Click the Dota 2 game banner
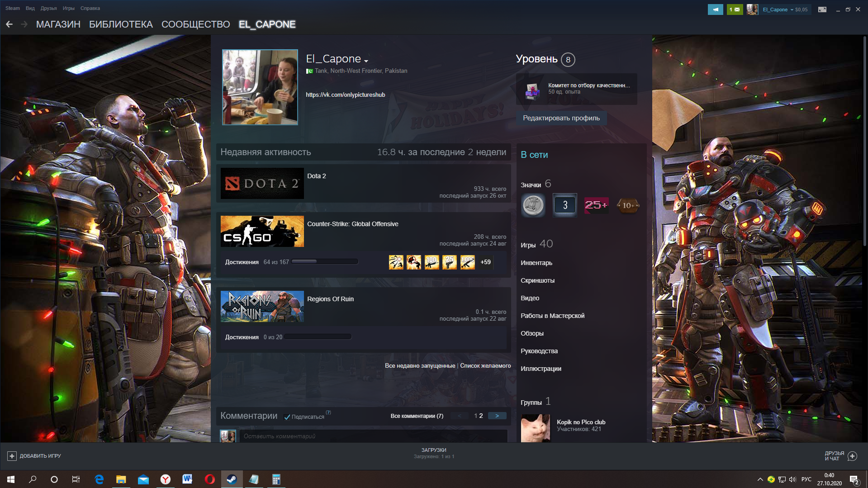Viewport: 868px width, 488px height. tap(262, 183)
